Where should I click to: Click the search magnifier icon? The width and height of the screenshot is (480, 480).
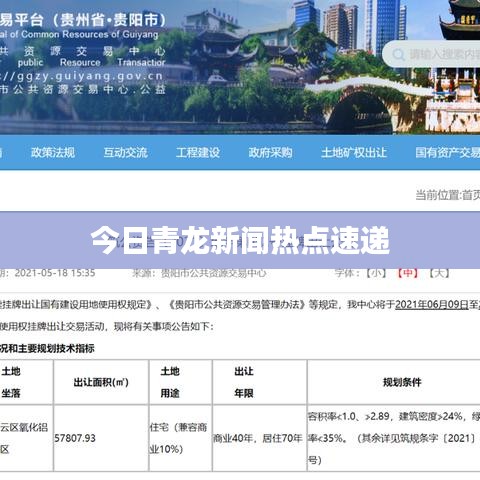point(398,54)
